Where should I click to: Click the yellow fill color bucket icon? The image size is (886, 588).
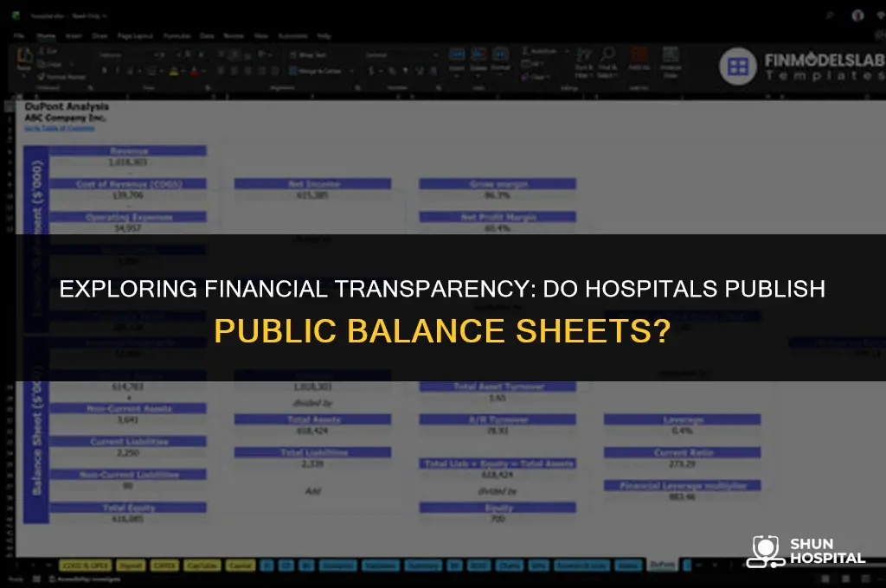point(173,71)
